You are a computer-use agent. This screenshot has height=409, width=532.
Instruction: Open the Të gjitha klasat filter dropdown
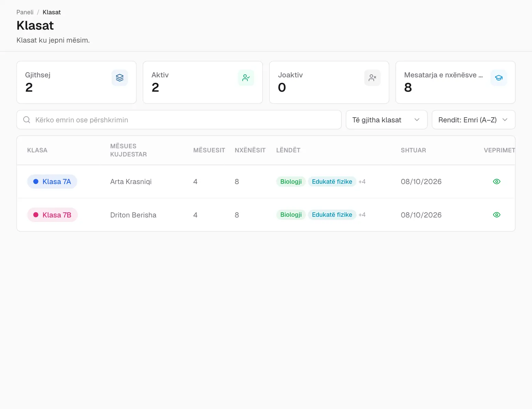pos(386,120)
